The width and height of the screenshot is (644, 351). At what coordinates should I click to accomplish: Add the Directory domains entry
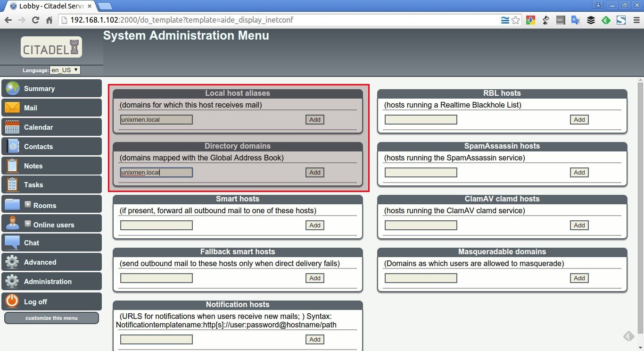coord(315,172)
